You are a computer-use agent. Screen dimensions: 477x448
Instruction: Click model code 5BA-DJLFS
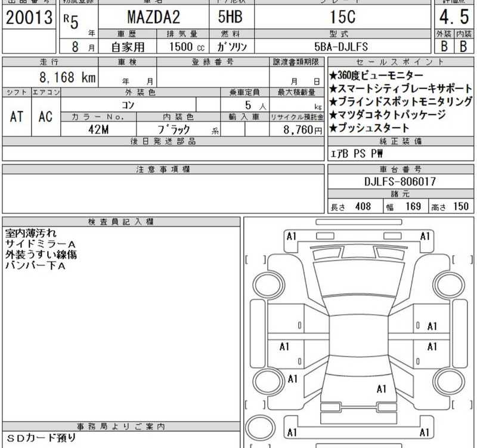click(x=341, y=47)
